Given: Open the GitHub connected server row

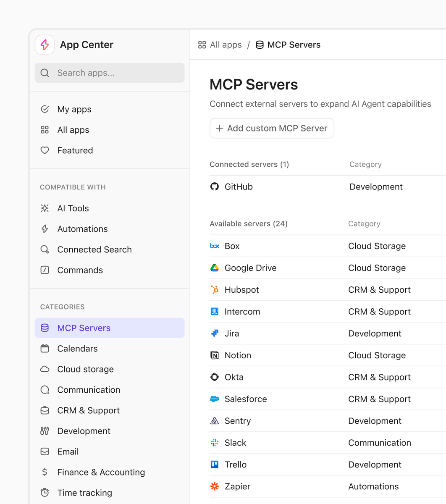Looking at the screenshot, I should pyautogui.click(x=328, y=187).
